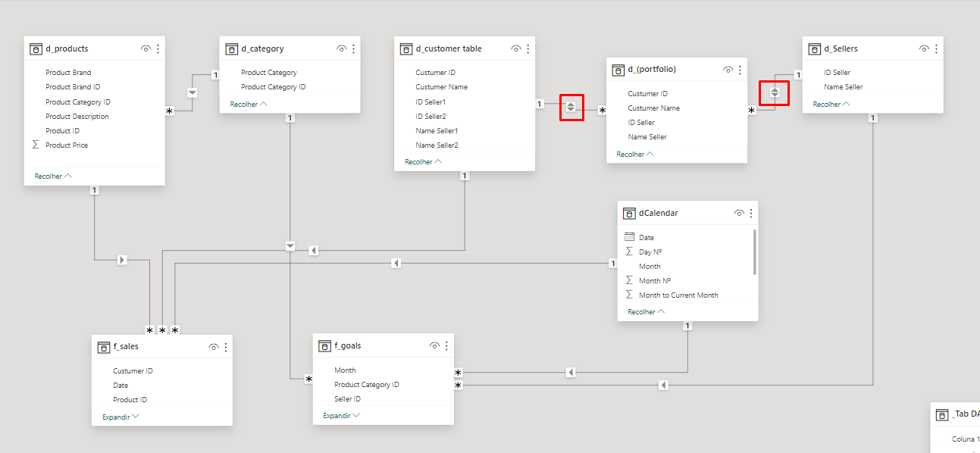This screenshot has width=980, height=453.
Task: Click dCalendar field list scrollbar
Action: click(754, 251)
